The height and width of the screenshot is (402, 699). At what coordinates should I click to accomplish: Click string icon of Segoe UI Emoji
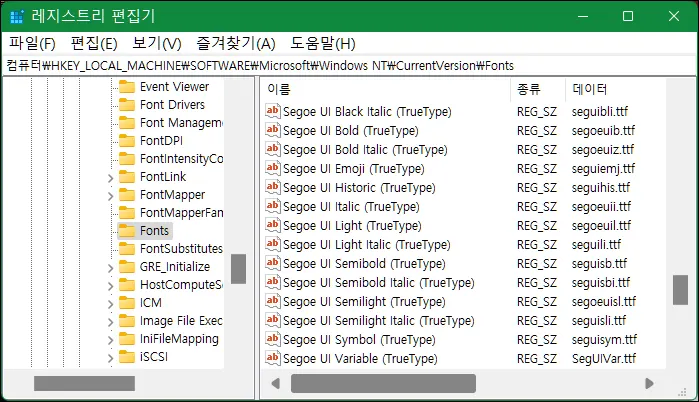pyautogui.click(x=272, y=168)
